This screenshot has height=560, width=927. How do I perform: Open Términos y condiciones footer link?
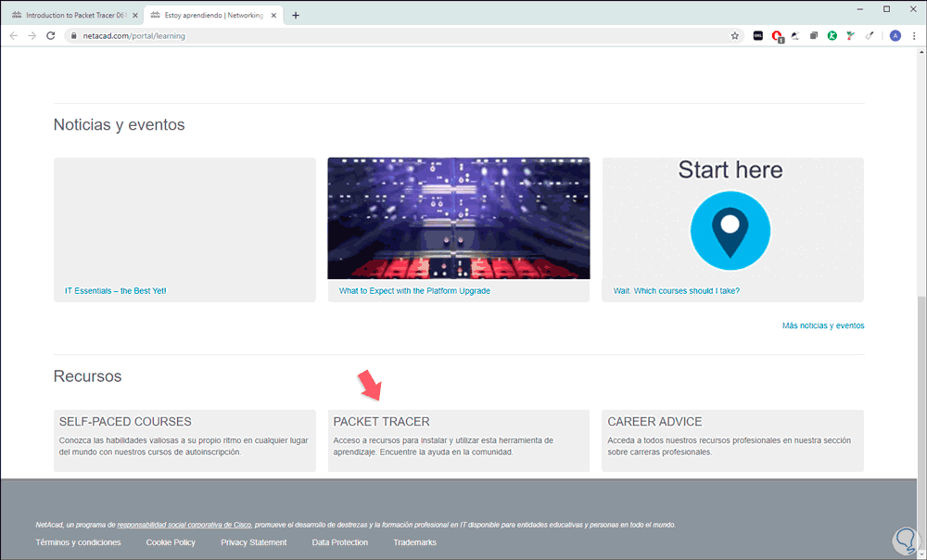[78, 542]
